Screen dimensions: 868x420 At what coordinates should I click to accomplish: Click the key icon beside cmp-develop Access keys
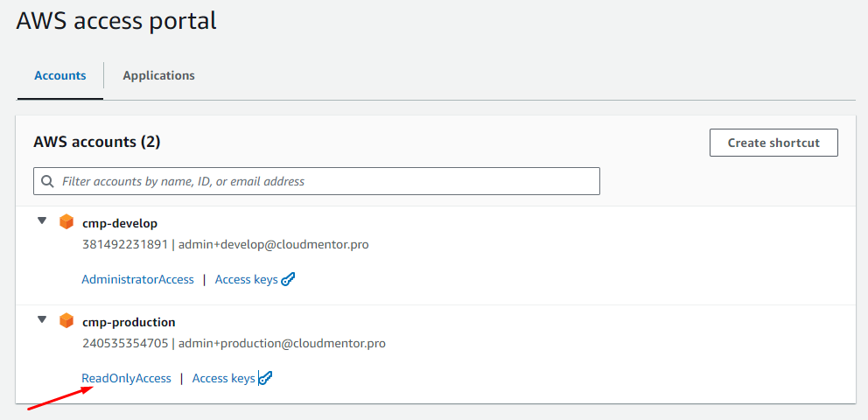click(289, 280)
